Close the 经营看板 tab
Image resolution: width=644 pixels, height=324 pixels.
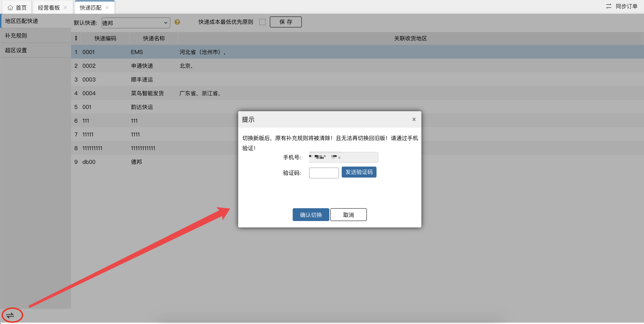(65, 8)
